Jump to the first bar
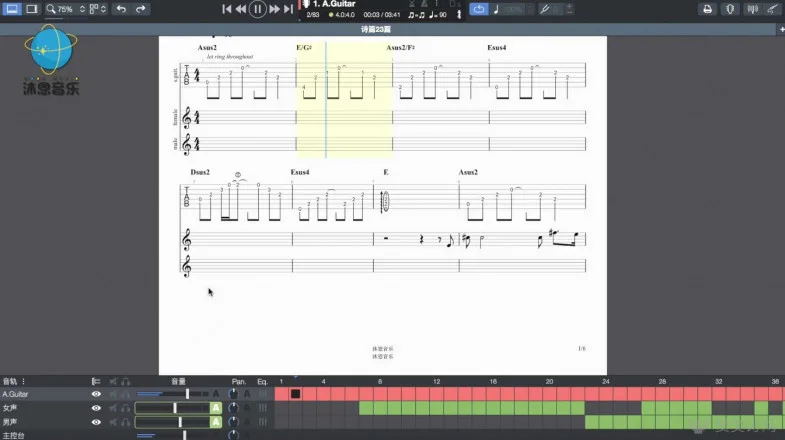This screenshot has width=785, height=440. coord(227,9)
